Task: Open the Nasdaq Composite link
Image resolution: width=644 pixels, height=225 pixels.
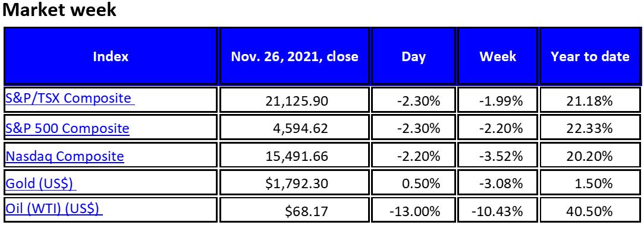Action: [x=64, y=156]
